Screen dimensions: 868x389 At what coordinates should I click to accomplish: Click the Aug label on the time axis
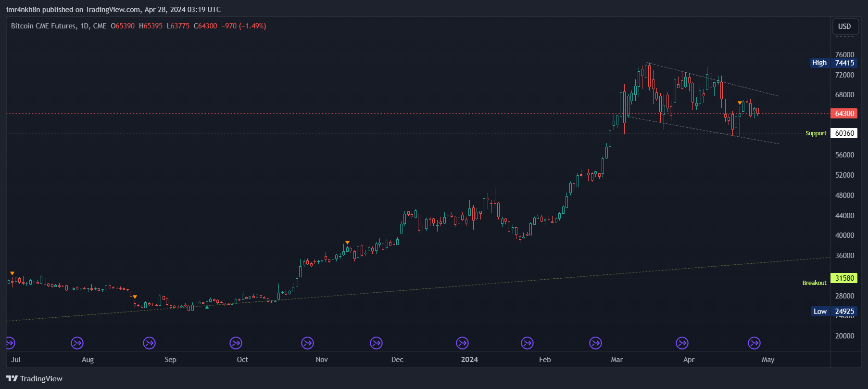[x=88, y=360]
